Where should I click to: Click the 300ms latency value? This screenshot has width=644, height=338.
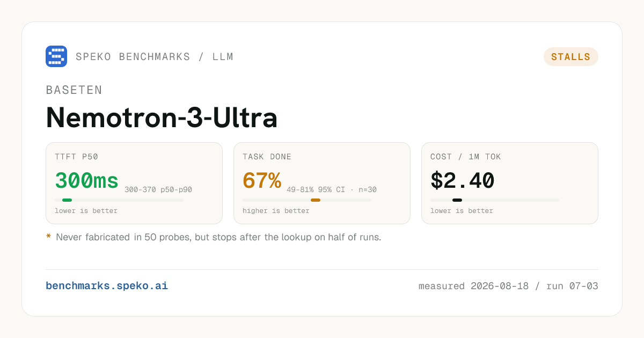pos(86,181)
